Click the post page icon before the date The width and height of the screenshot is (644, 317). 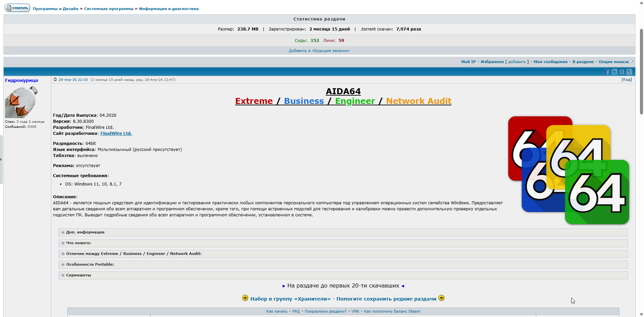pos(55,80)
